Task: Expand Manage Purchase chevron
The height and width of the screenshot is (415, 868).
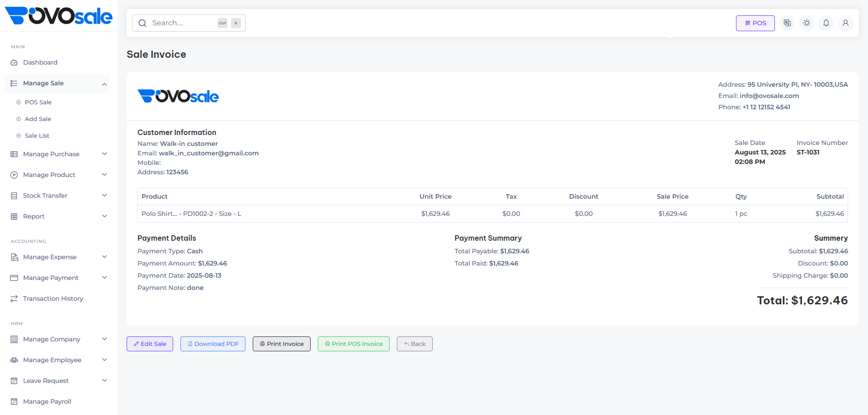Action: pyautogui.click(x=104, y=154)
